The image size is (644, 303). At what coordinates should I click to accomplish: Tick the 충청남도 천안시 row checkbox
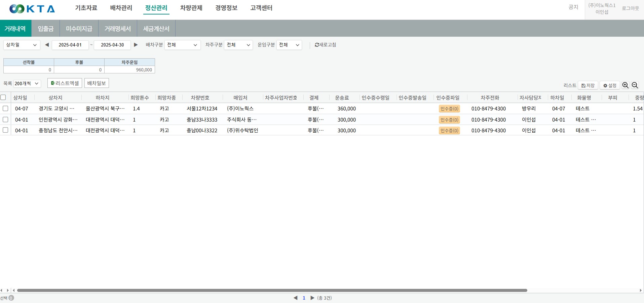pyautogui.click(x=5, y=130)
